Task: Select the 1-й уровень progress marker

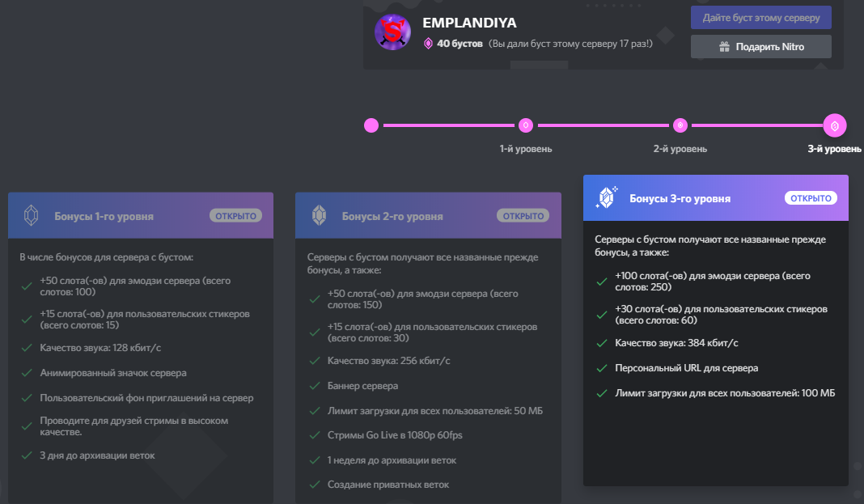Action: tap(526, 125)
